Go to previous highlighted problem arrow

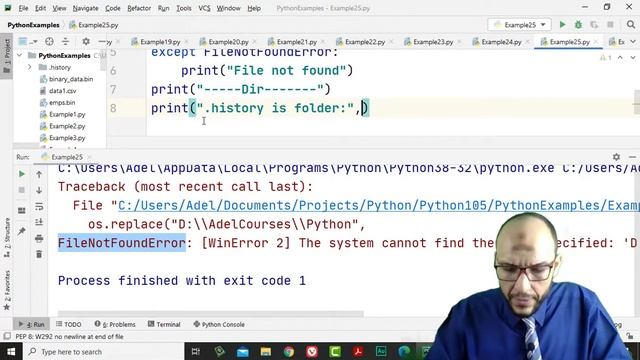(x=620, y=58)
